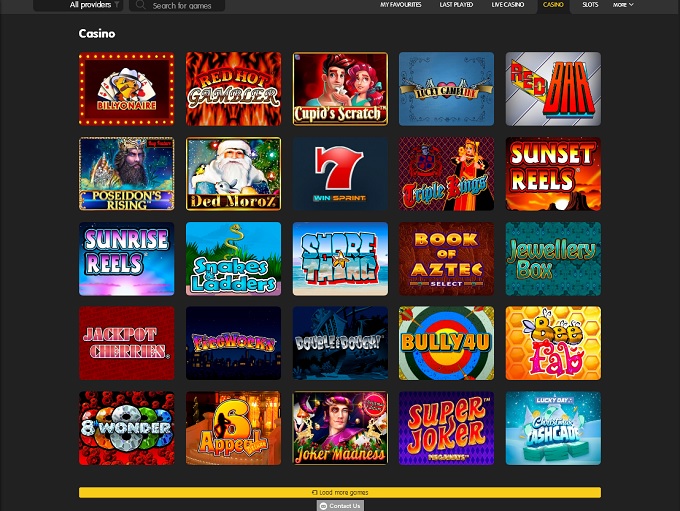This screenshot has width=680, height=511.
Task: Go to the Last Played tab
Action: tap(456, 5)
